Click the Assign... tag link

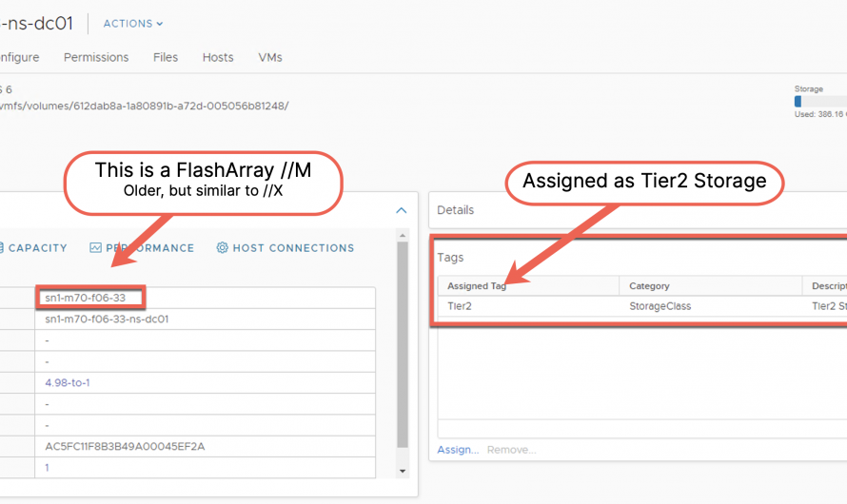(x=458, y=450)
